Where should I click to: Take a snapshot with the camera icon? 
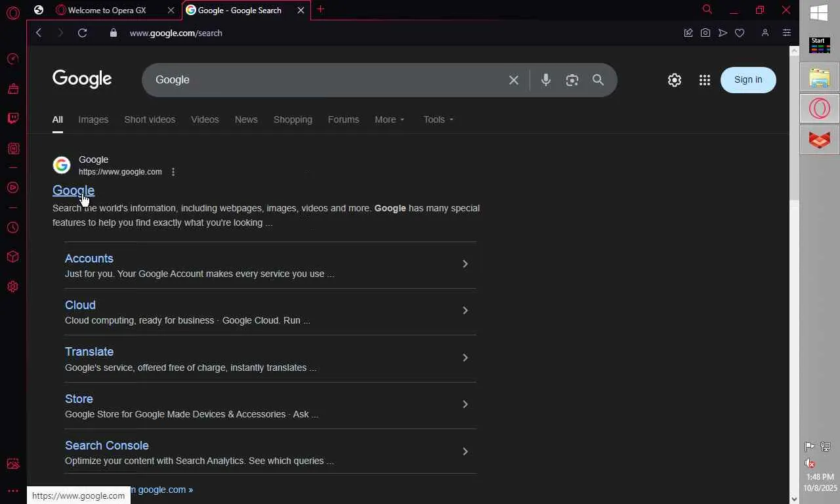tap(705, 33)
